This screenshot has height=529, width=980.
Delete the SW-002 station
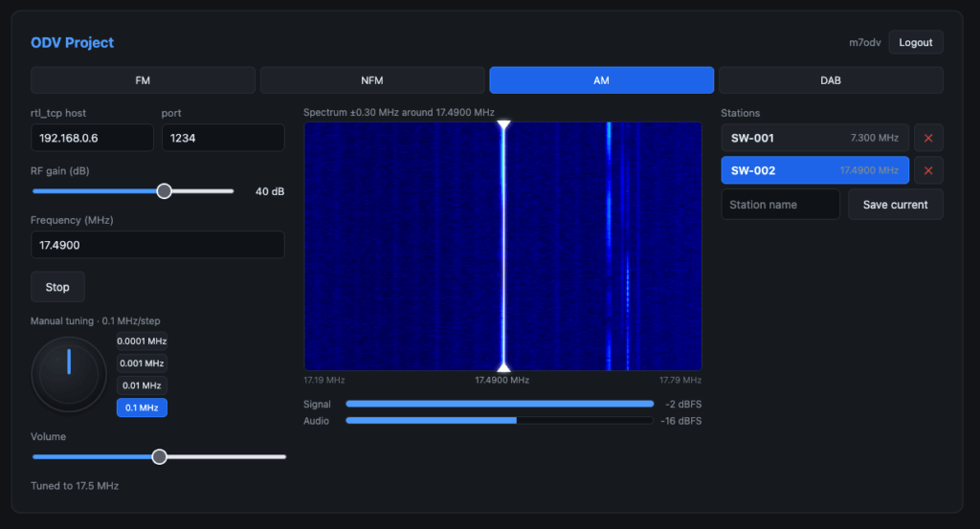pyautogui.click(x=928, y=170)
